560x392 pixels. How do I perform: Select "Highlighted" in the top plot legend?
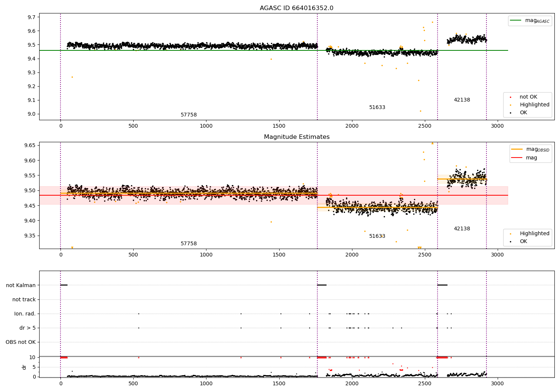click(x=535, y=105)
